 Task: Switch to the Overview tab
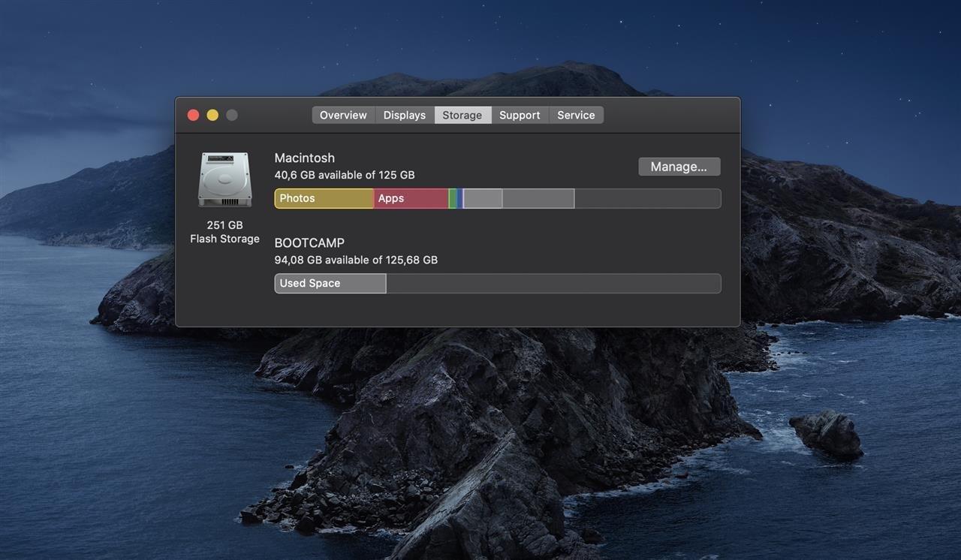coord(343,115)
